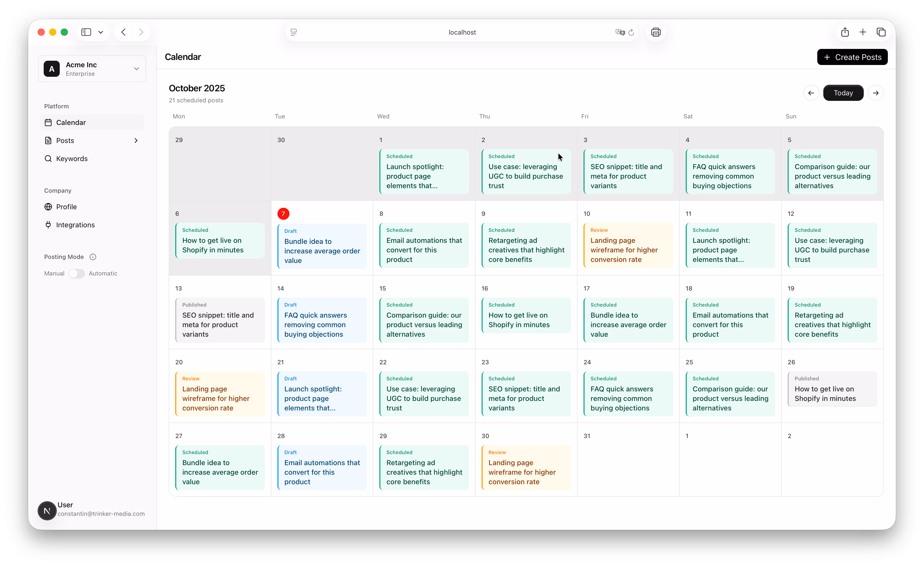Open a new tab with plus icon
Image resolution: width=924 pixels, height=567 pixels.
863,32
